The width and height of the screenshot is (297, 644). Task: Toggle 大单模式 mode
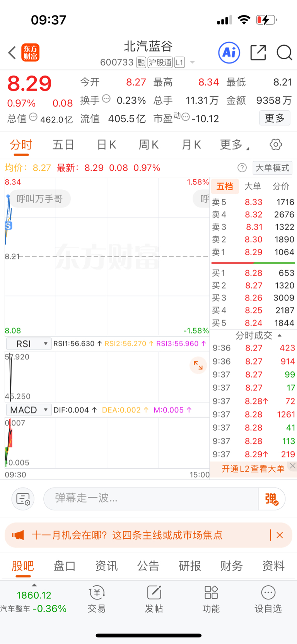(273, 168)
